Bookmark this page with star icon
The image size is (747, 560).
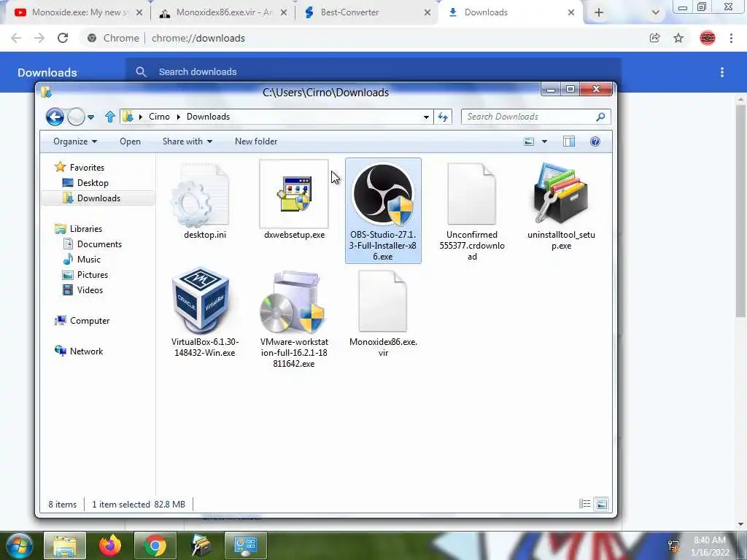point(678,38)
